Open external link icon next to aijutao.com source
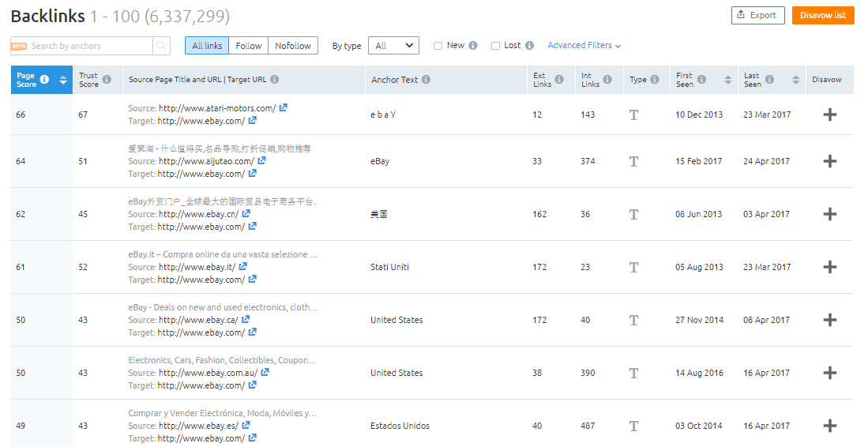The width and height of the screenshot is (868, 447). click(262, 160)
